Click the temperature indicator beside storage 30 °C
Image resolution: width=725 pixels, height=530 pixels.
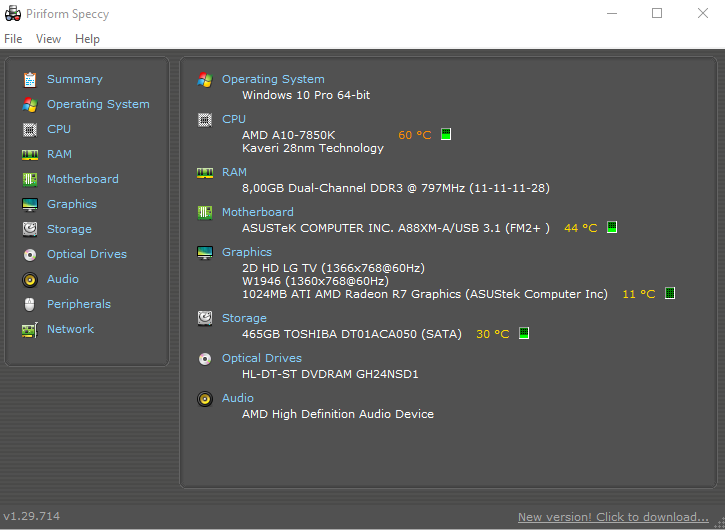524,333
